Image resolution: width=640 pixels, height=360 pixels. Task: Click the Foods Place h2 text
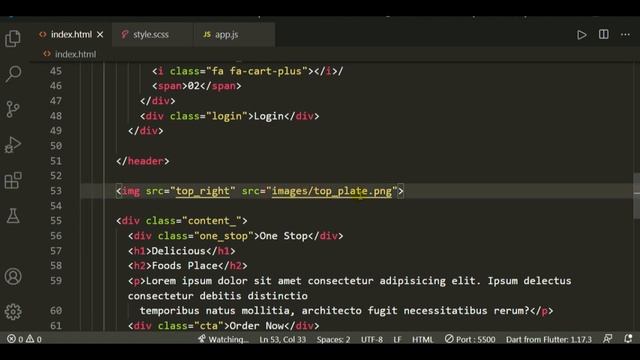click(184, 266)
